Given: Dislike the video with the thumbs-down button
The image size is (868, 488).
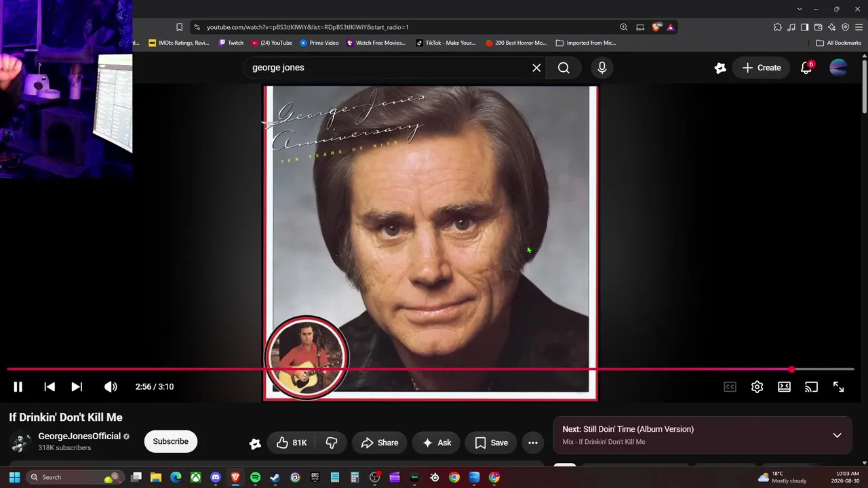Looking at the screenshot, I should 332,443.
